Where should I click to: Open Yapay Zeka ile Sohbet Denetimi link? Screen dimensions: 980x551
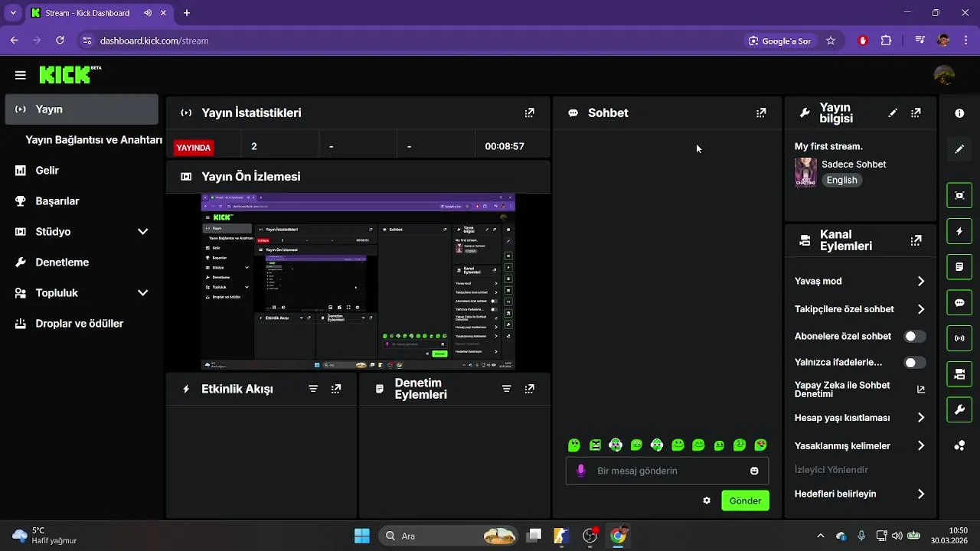tap(861, 390)
